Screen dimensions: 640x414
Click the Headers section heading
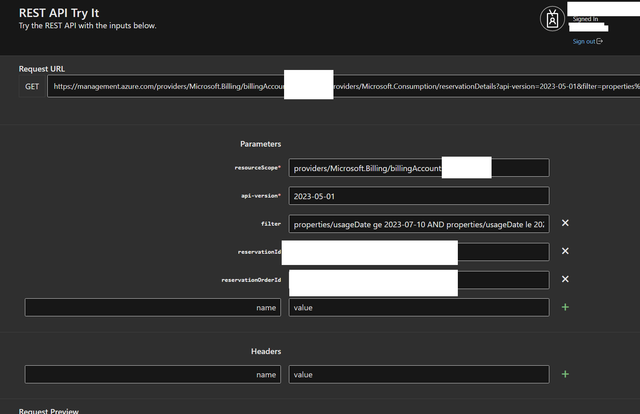click(266, 351)
